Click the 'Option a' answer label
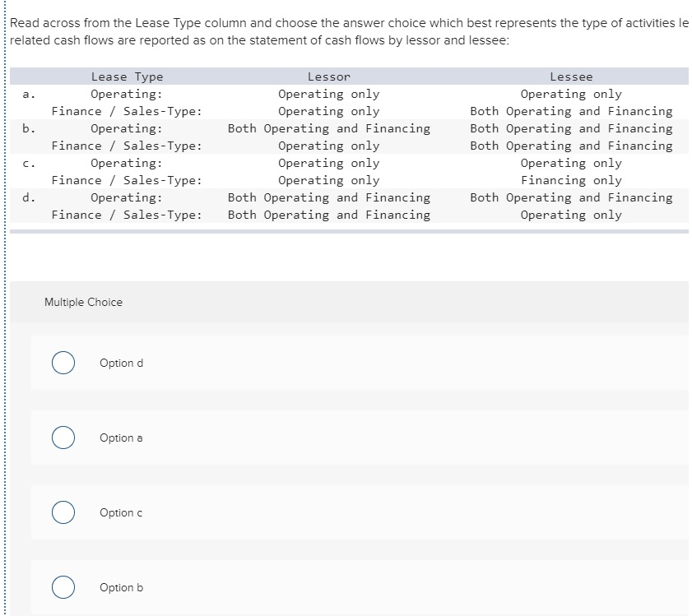This screenshot has height=616, width=692. coord(121,438)
